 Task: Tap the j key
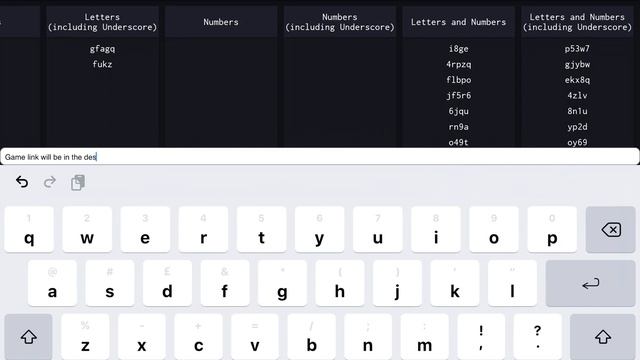[x=397, y=283]
